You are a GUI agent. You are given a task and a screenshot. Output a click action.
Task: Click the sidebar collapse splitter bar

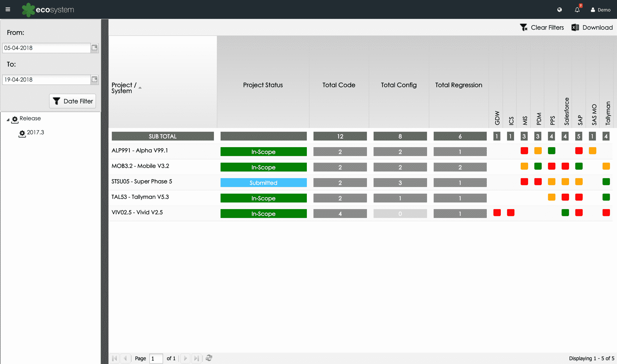coord(105,191)
